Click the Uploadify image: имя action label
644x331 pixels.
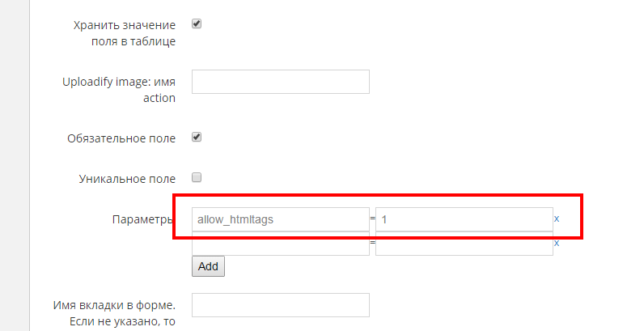coord(119,90)
